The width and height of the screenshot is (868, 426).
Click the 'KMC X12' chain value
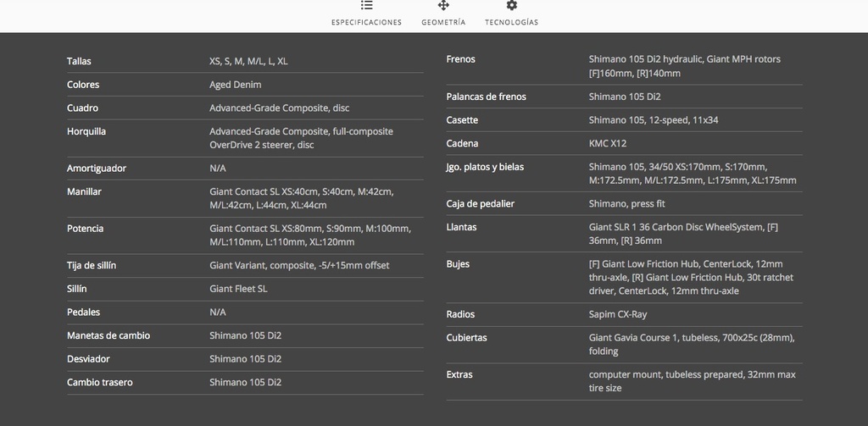608,143
